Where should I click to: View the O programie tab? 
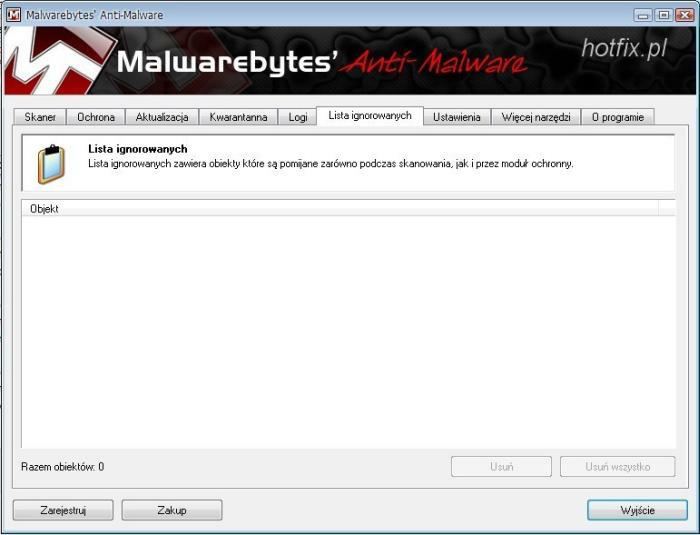[617, 117]
